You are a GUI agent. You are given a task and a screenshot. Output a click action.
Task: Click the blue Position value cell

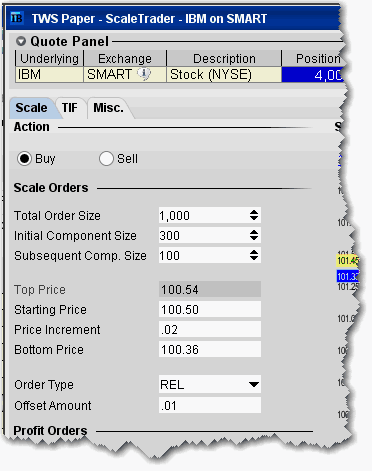pyautogui.click(x=312, y=74)
